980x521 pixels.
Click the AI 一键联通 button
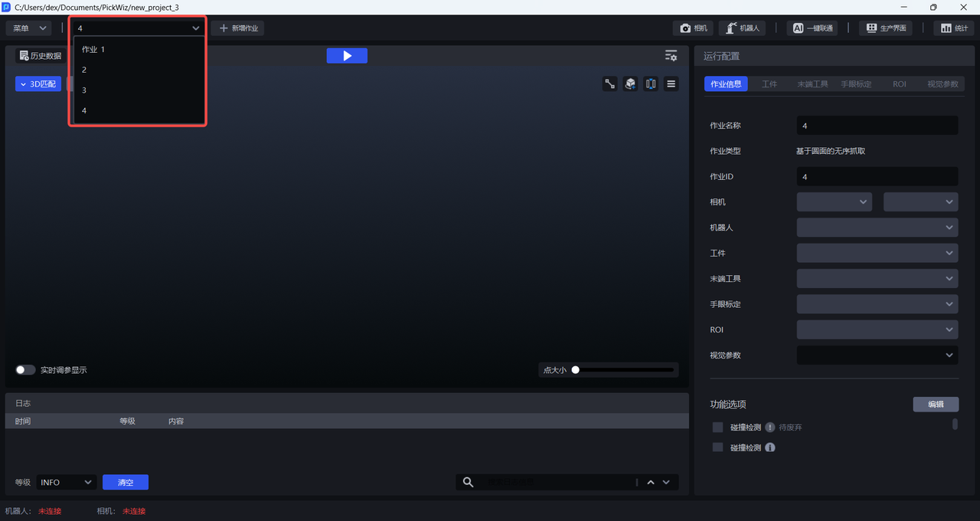tap(812, 28)
